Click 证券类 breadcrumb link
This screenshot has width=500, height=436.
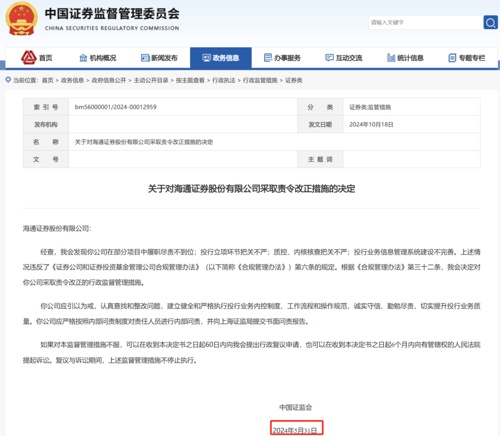click(x=294, y=80)
